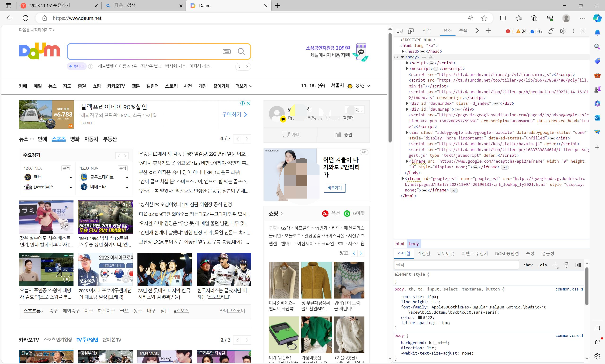This screenshot has width=605, height=364.
Task: Open read aloud A icon in address bar
Action: [x=470, y=18]
